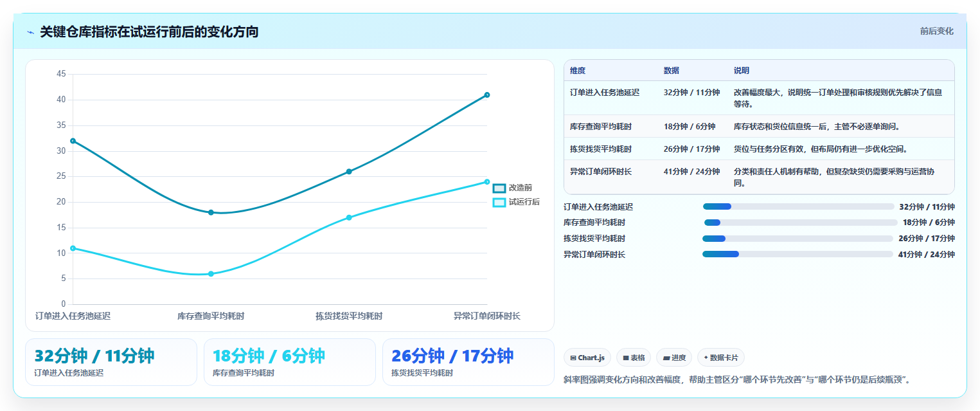
Task: Click the 进度 chip
Action: coord(674,358)
